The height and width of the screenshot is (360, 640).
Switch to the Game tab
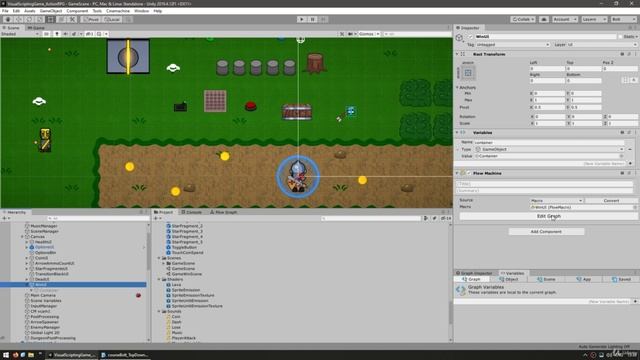click(x=36, y=28)
